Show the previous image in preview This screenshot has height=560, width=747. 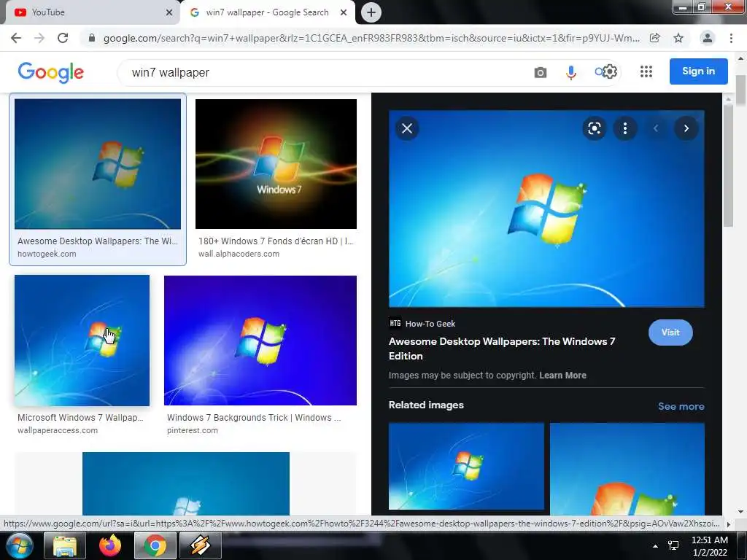pyautogui.click(x=656, y=128)
